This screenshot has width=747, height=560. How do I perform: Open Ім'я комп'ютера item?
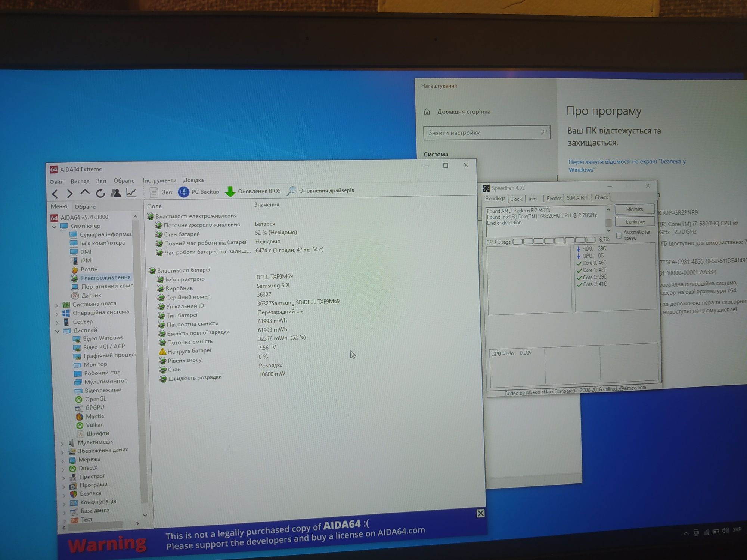(98, 243)
